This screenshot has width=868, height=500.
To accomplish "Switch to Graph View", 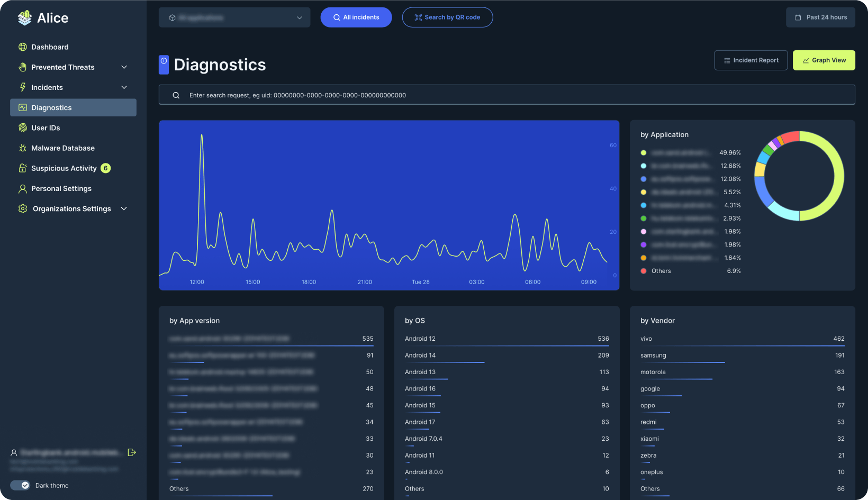I will (824, 60).
